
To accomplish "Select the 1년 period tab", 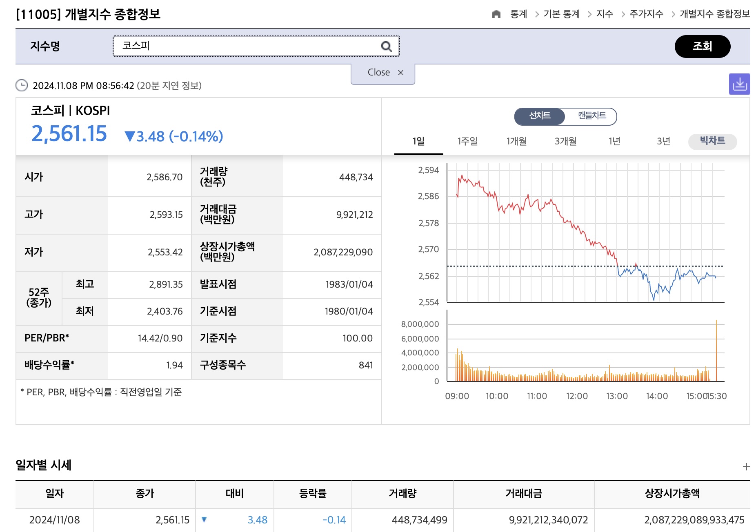I will coord(614,142).
